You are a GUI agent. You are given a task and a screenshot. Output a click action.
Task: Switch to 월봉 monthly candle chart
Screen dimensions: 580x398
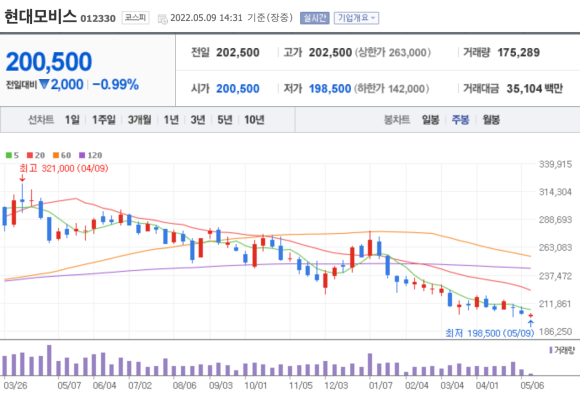(491, 120)
